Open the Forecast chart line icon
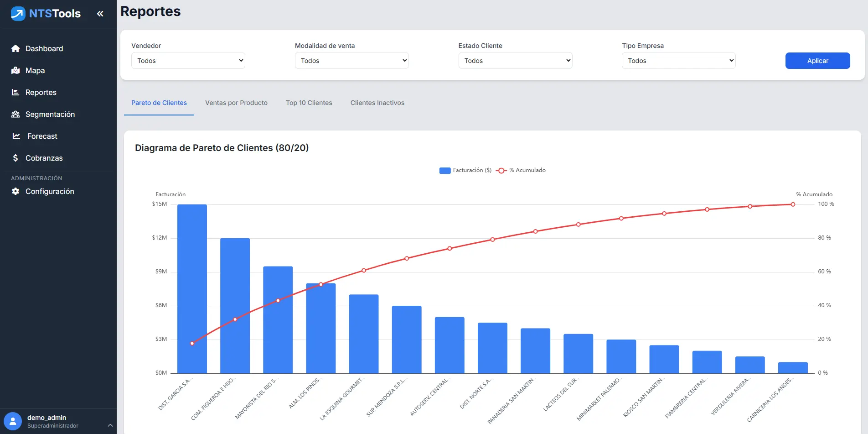Screen dimensions: 868x434 click(x=16, y=136)
